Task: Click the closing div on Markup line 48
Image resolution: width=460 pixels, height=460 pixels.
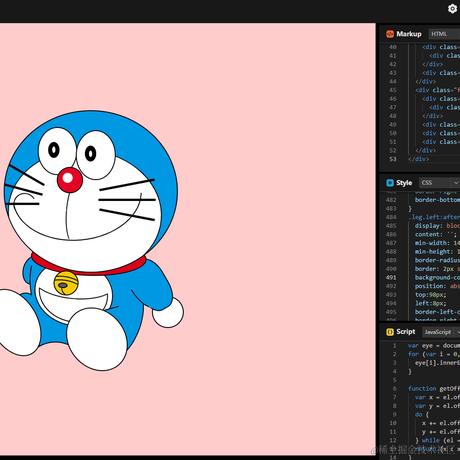Action: [x=433, y=116]
